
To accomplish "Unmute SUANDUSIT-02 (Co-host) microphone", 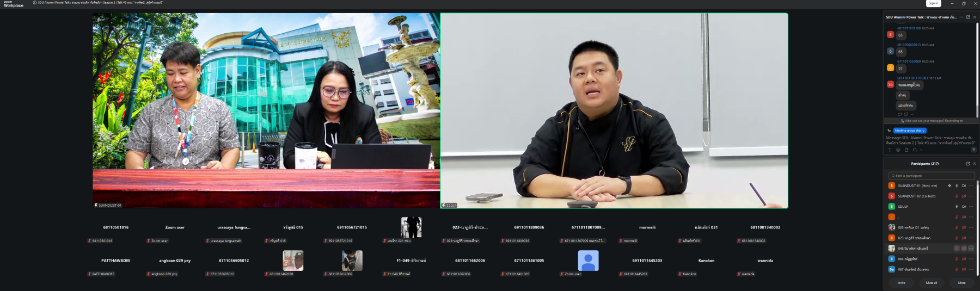I will 957,196.
